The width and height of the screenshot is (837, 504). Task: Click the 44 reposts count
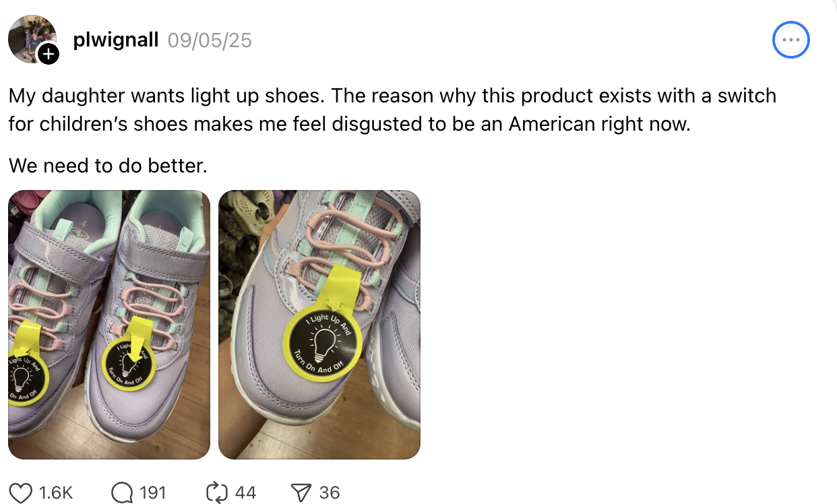(245, 493)
